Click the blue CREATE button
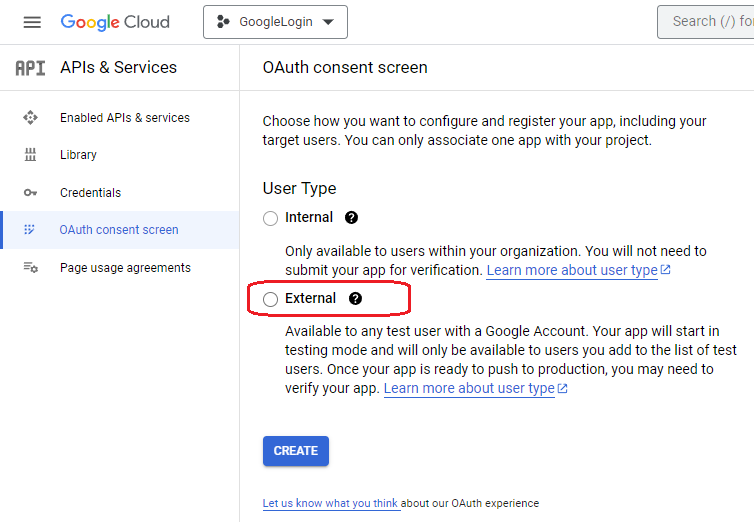Viewport: 754px width, 522px height. (295, 451)
